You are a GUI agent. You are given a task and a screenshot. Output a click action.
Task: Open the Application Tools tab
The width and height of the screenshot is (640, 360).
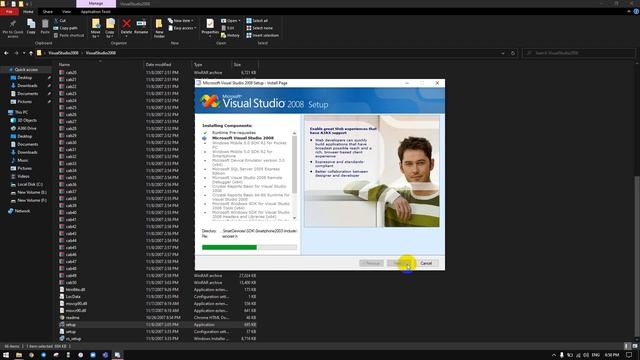point(96,12)
